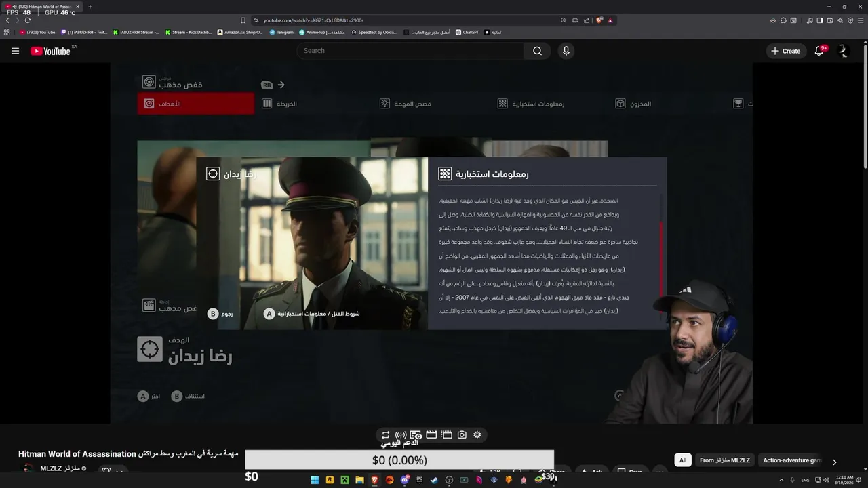Viewport: 868px width, 488px height.
Task: Go to the YouTube home logo
Action: click(x=50, y=51)
